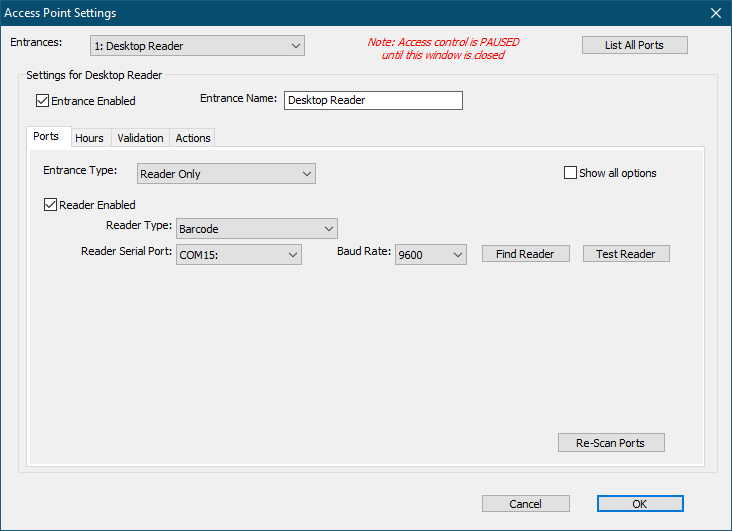
Task: Uncheck the Entrance Enabled checkbox
Action: coord(42,100)
